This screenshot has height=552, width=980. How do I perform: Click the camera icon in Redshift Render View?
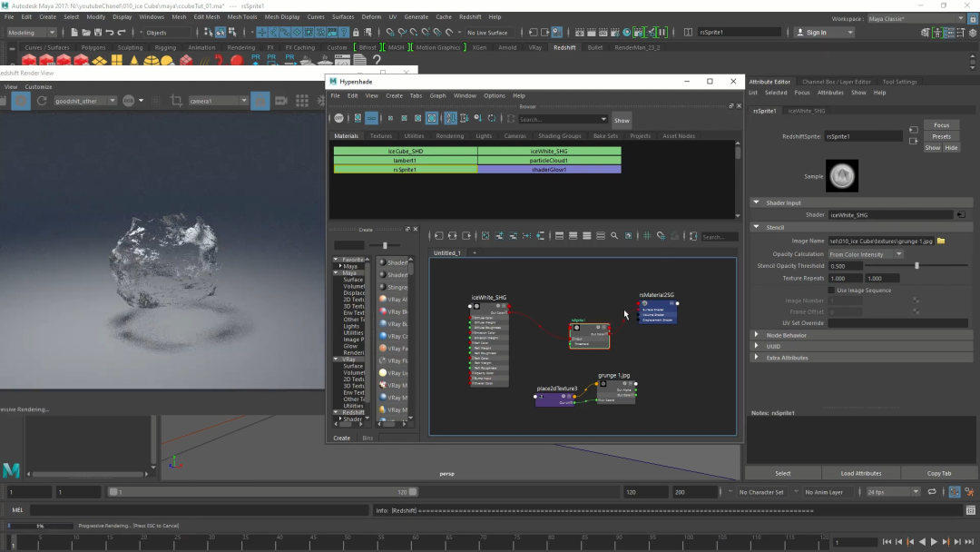tap(281, 101)
